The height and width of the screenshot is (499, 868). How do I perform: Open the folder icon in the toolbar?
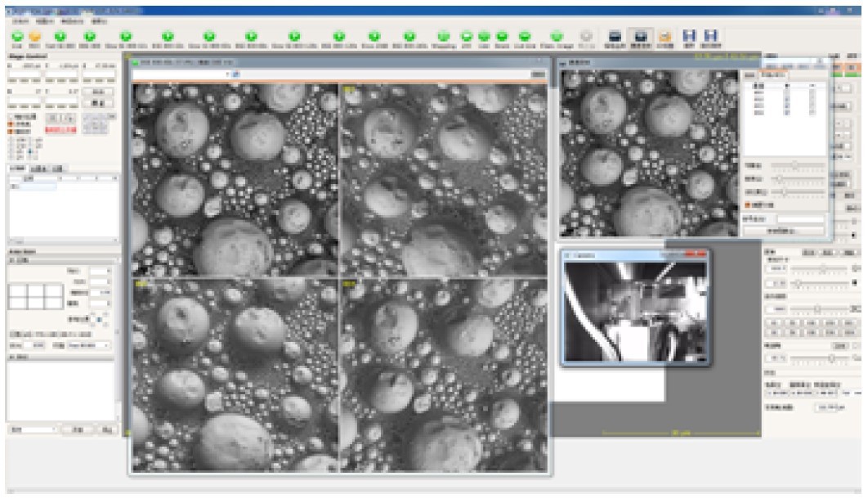665,37
